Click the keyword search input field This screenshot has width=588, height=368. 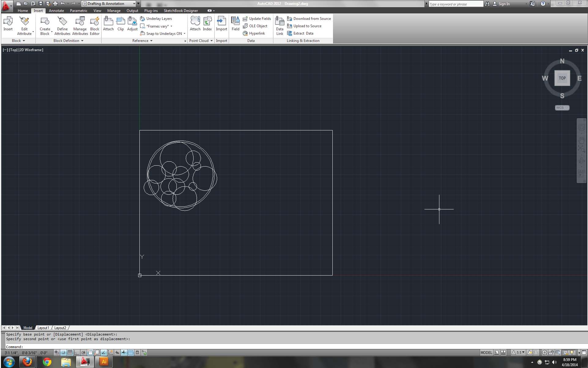point(455,4)
